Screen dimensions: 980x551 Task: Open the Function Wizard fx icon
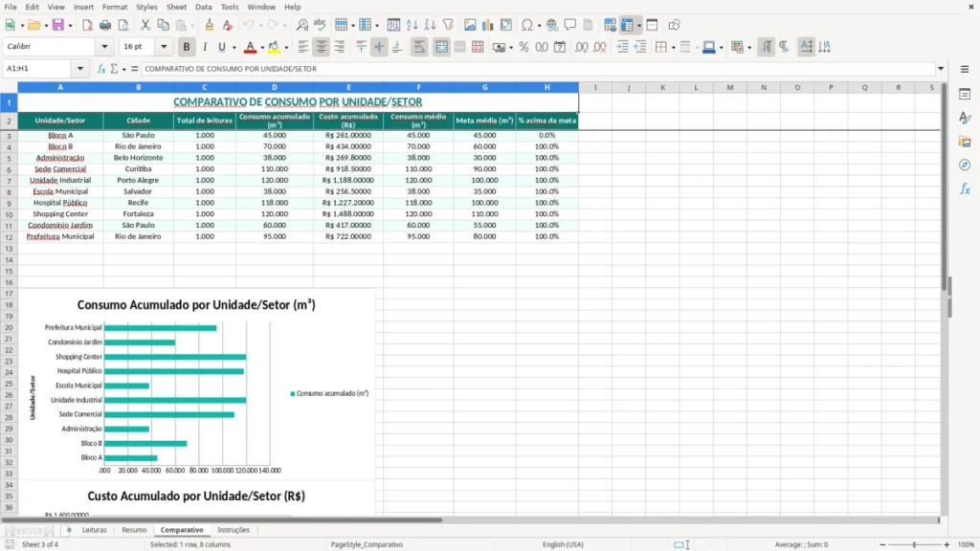tap(101, 69)
